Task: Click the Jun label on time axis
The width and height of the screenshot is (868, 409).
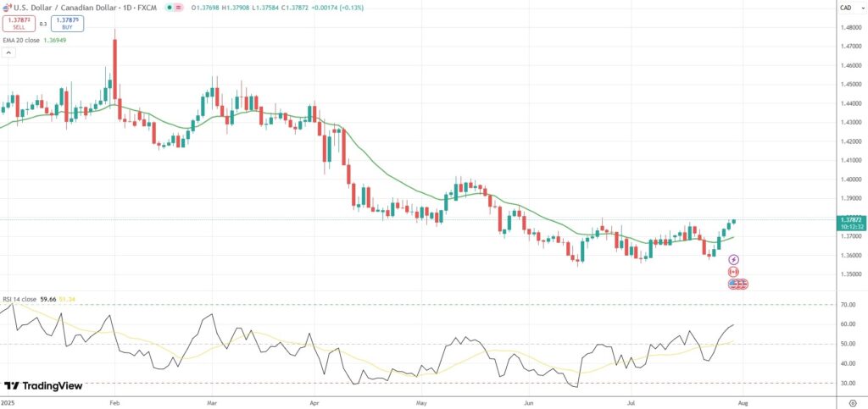Action: [529, 402]
